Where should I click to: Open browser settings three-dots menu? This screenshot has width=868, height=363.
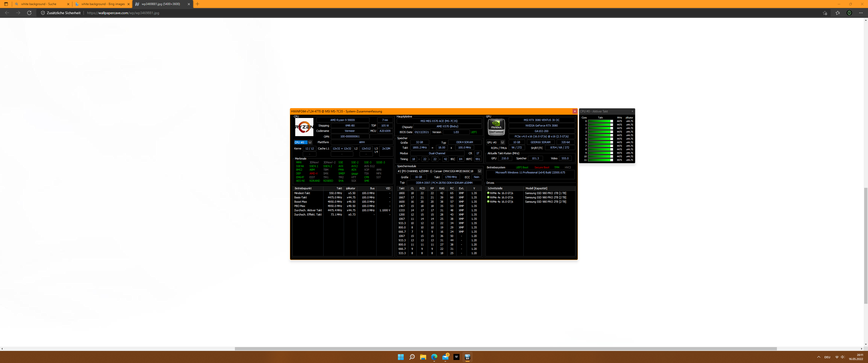pyautogui.click(x=861, y=13)
